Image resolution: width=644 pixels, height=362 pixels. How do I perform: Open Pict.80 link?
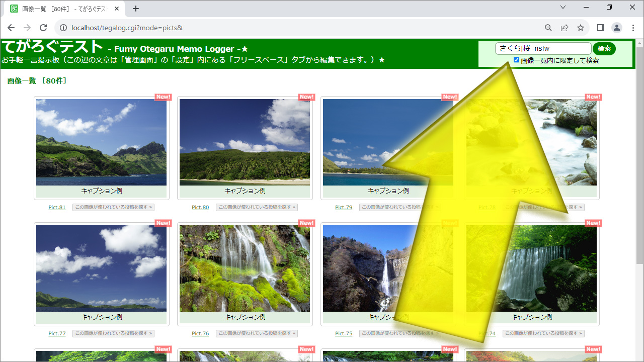pyautogui.click(x=200, y=207)
